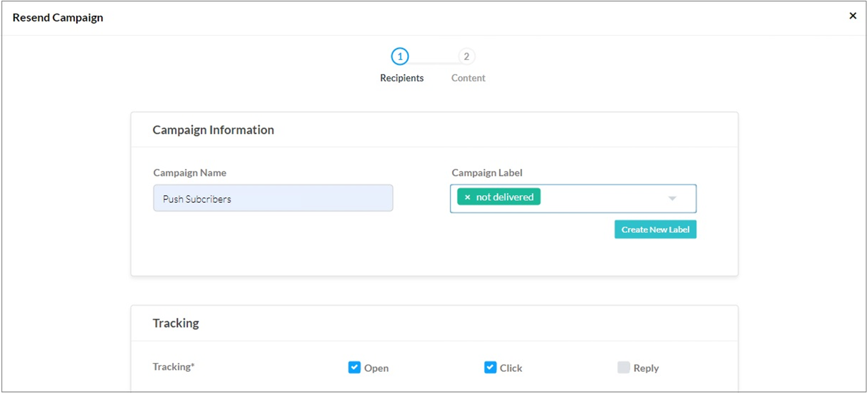Click the 'Resend Campaign' dialog title

58,18
